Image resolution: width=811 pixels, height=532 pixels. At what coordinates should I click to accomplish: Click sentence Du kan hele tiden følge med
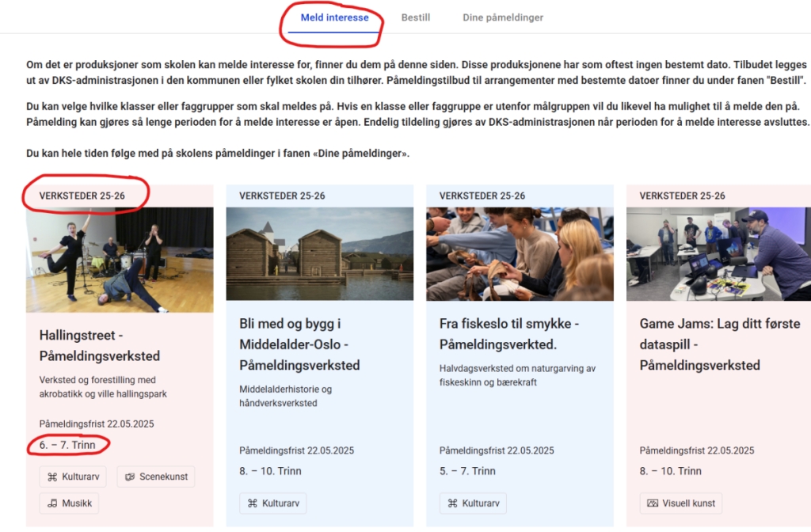pyautogui.click(x=218, y=154)
